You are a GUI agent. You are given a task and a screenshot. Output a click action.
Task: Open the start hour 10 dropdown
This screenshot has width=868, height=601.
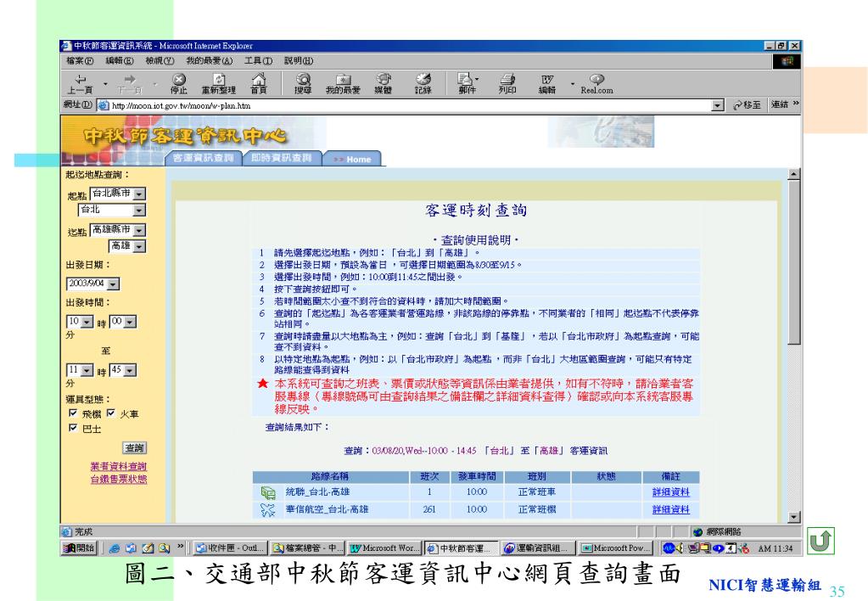pos(87,322)
